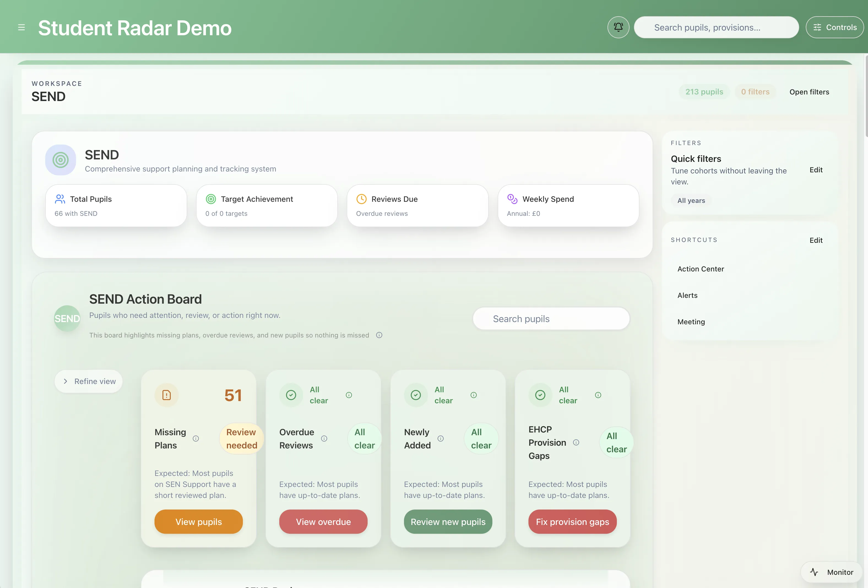Click the Missing Plans alert icon
The height and width of the screenshot is (588, 868).
(x=167, y=395)
